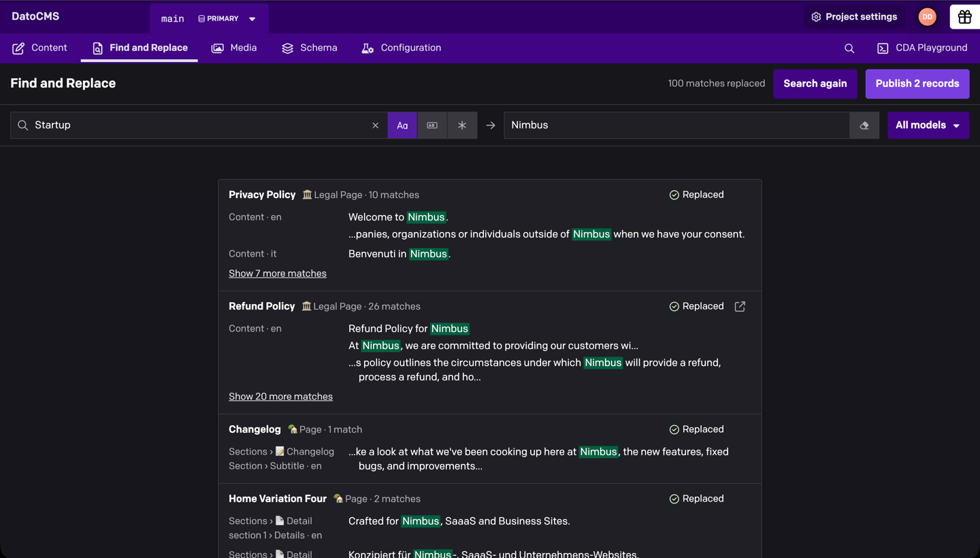The height and width of the screenshot is (558, 980).
Task: Click the Search again button
Action: (815, 84)
